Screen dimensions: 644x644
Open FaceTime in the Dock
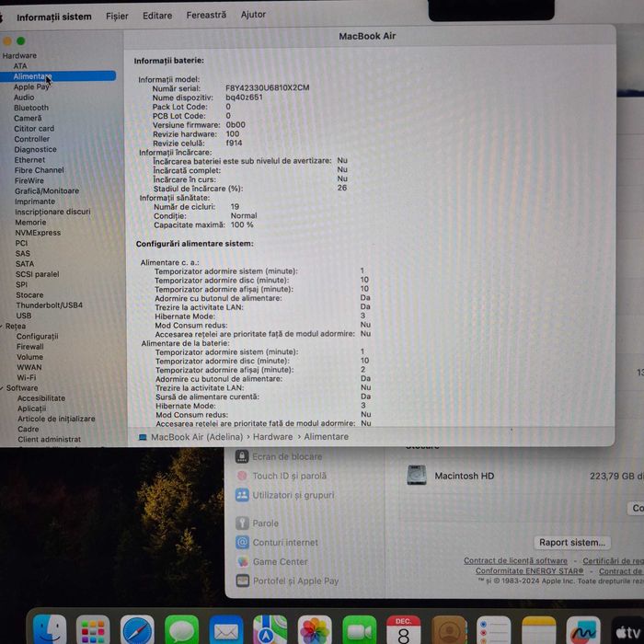pyautogui.click(x=360, y=630)
